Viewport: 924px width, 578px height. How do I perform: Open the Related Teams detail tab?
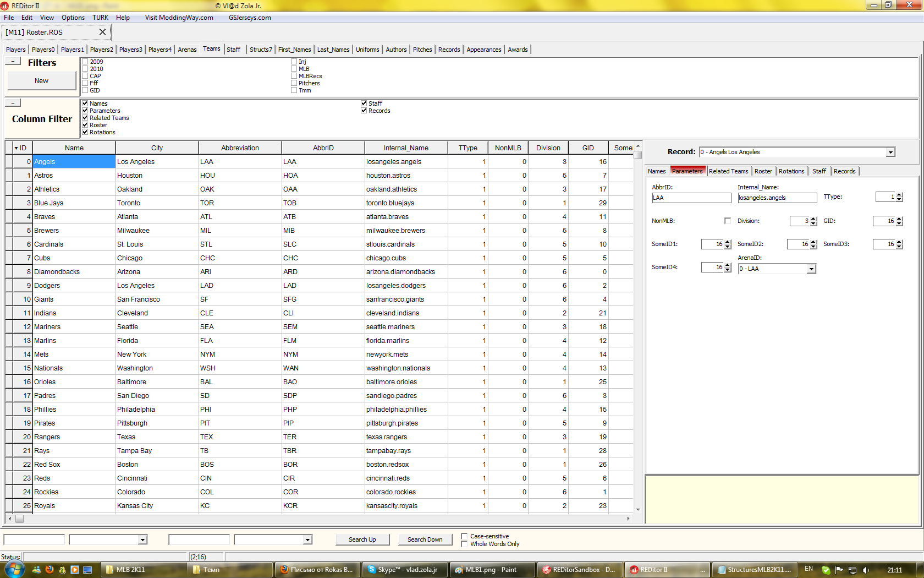[728, 171]
